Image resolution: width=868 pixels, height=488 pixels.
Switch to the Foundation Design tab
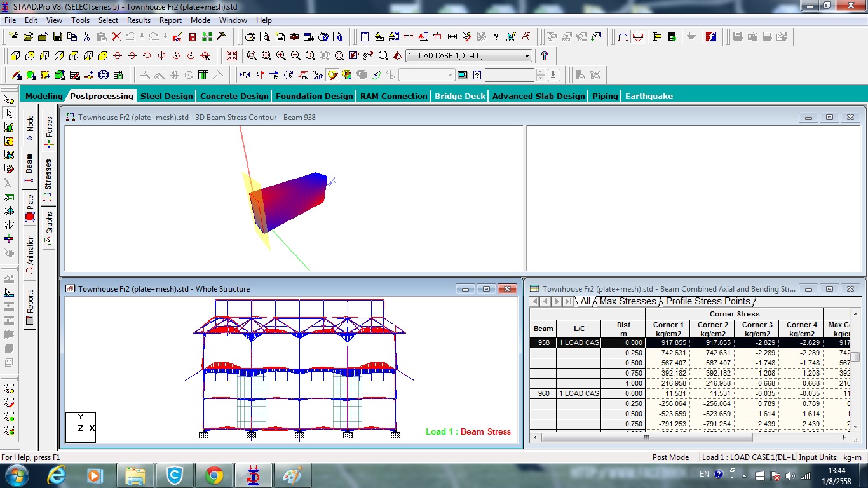pos(314,96)
